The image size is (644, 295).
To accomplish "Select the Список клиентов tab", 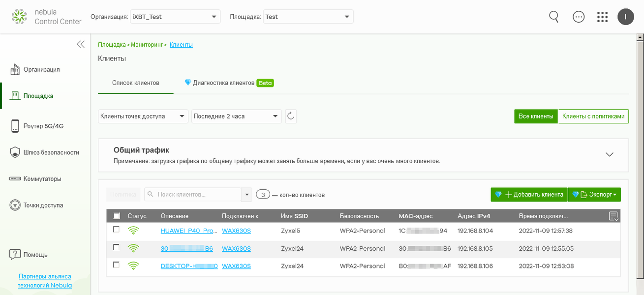I will pyautogui.click(x=136, y=83).
